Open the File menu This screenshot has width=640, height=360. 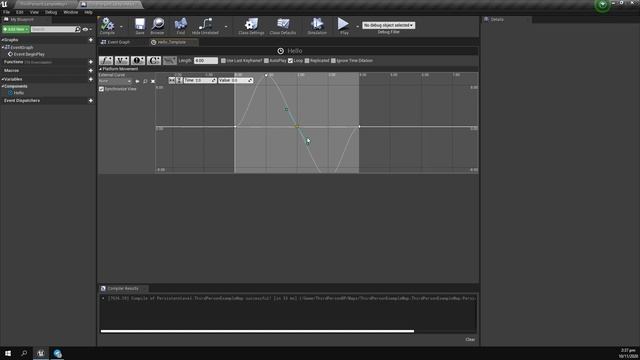click(7, 12)
